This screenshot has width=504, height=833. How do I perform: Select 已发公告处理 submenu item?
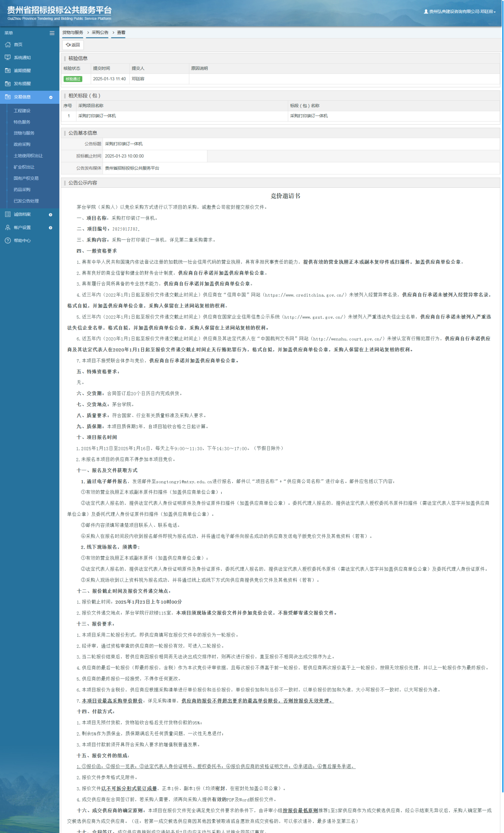pos(26,201)
